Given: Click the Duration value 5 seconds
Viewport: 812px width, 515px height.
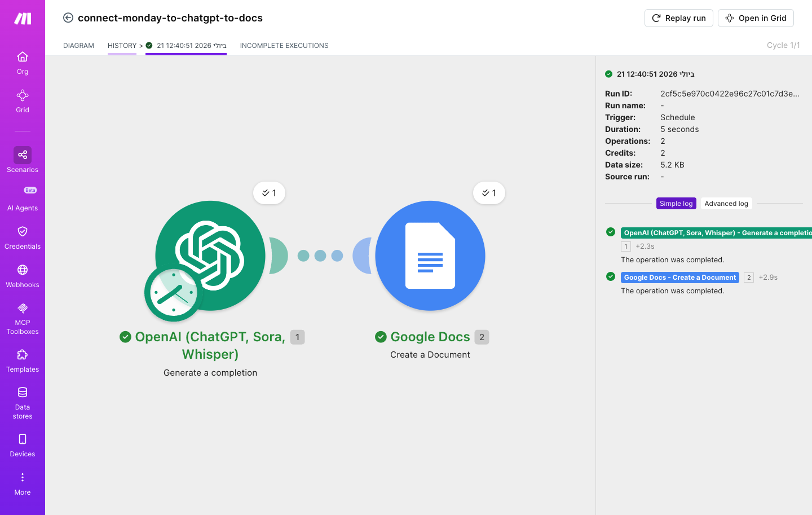Looking at the screenshot, I should (x=679, y=129).
